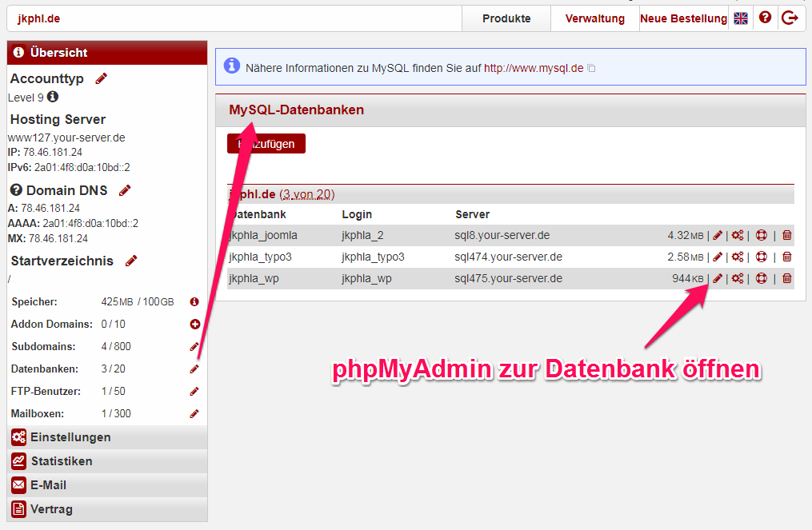The height and width of the screenshot is (530, 812).
Task: Delete the jkphla_joomla database via trash icon
Action: tap(786, 235)
